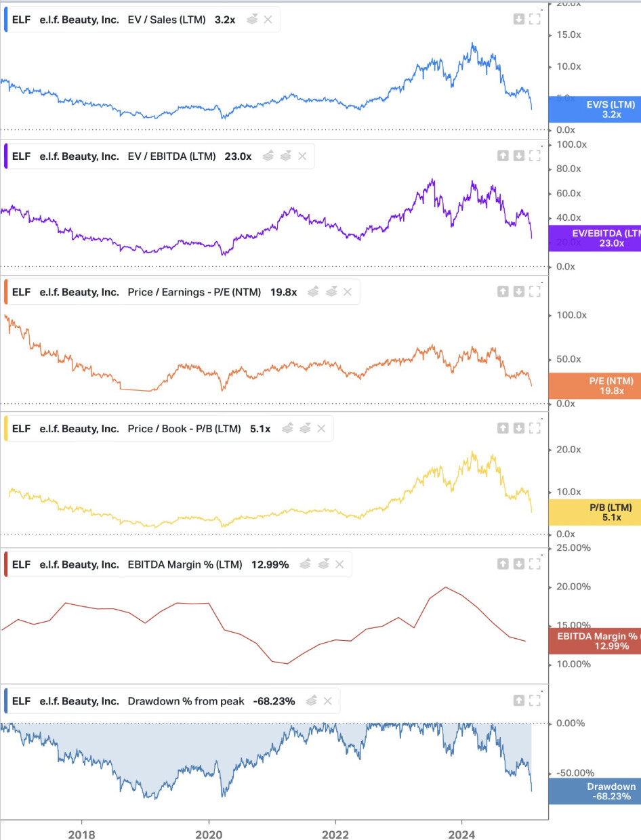Click the 2022 marker on the time axis
Screen dimensions: 641x840
point(335,835)
